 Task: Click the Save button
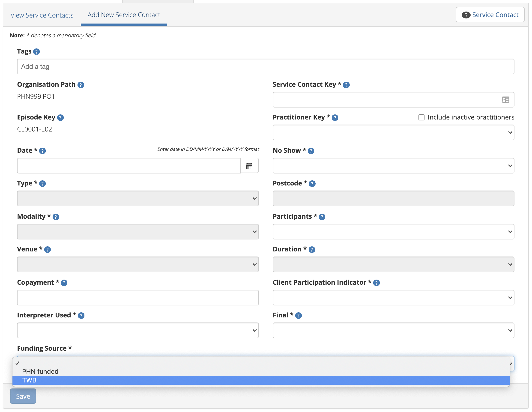(23, 396)
